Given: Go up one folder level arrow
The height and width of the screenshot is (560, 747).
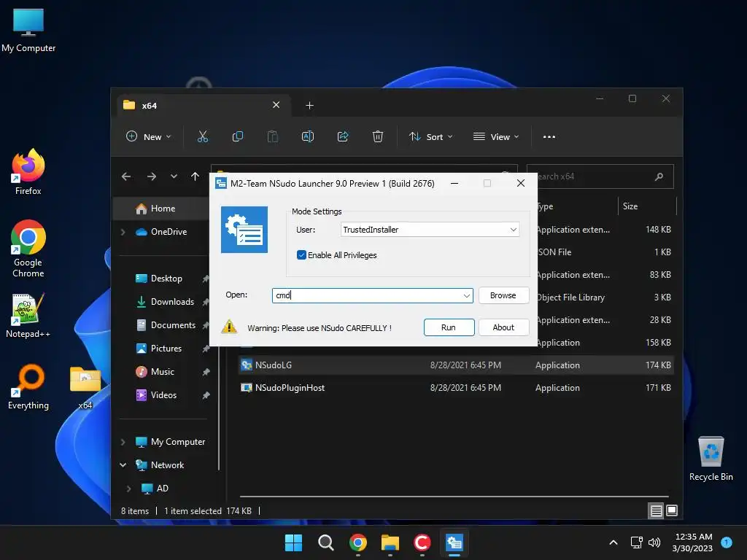Looking at the screenshot, I should [195, 176].
